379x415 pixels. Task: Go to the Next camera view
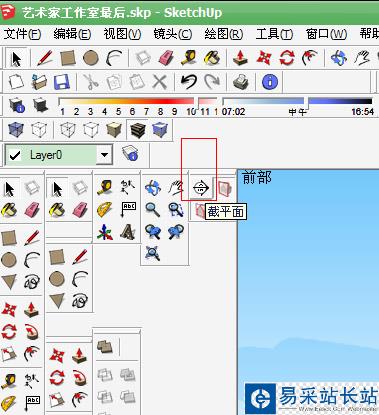(x=176, y=232)
